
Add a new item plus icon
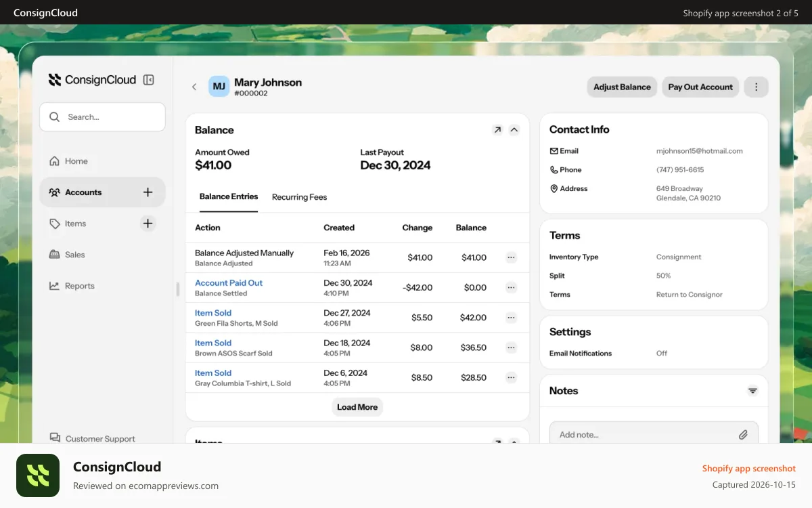point(148,224)
